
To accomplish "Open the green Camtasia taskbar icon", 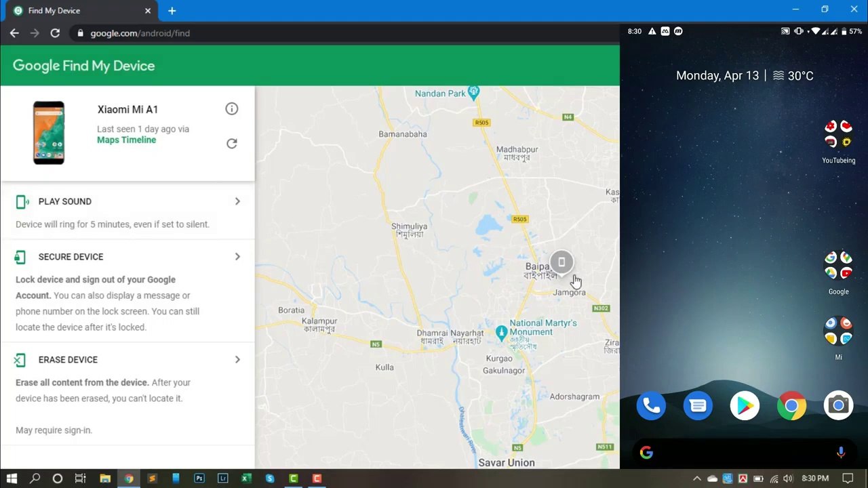I will pyautogui.click(x=294, y=479).
